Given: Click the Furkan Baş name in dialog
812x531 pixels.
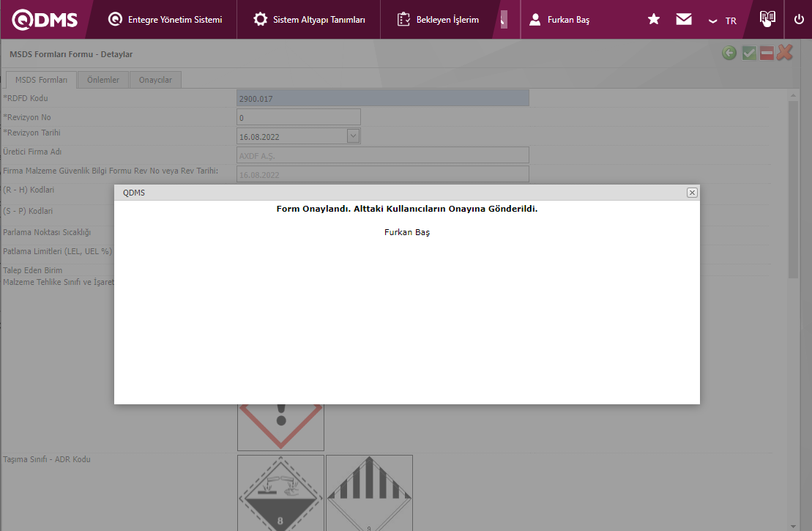Looking at the screenshot, I should [x=407, y=232].
